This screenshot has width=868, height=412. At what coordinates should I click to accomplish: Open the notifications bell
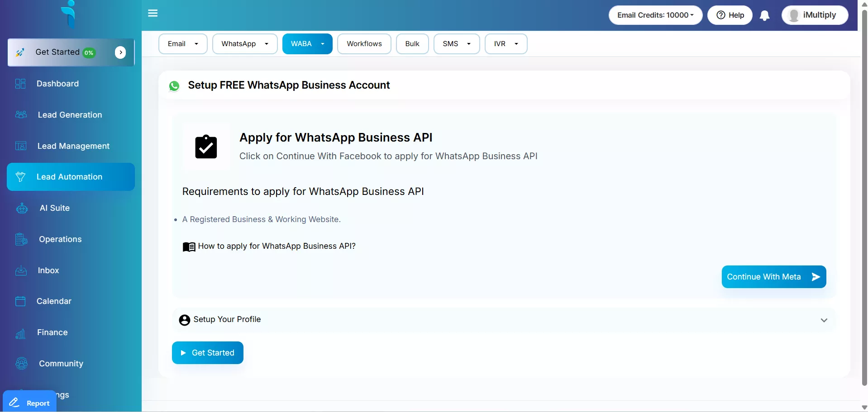(x=764, y=16)
